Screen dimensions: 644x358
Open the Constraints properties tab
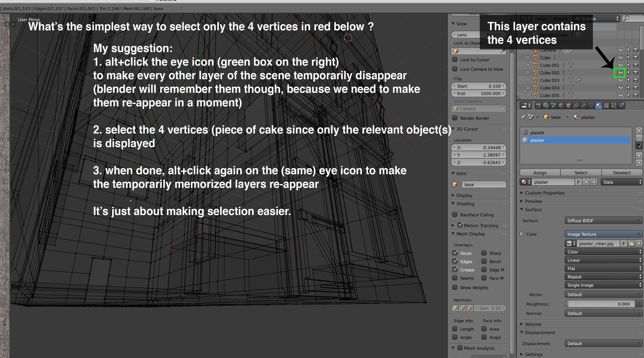[x=576, y=106]
